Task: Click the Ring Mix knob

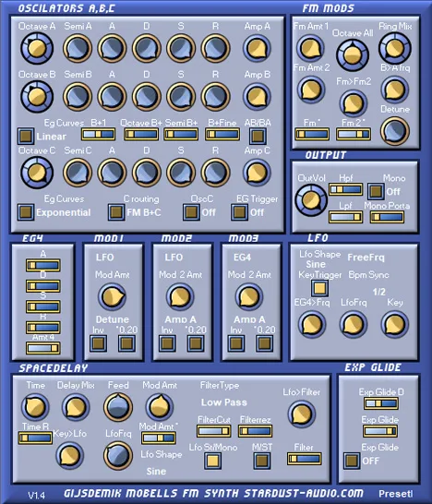Action: (x=395, y=48)
